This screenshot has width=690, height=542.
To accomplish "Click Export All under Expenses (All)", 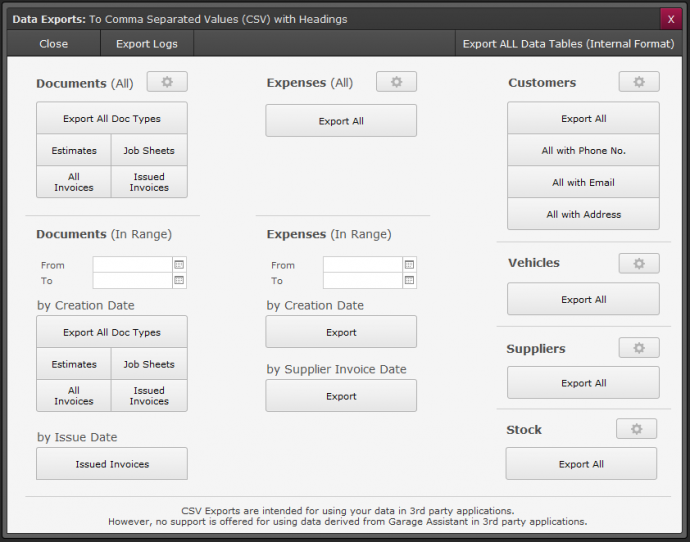I will [341, 121].
